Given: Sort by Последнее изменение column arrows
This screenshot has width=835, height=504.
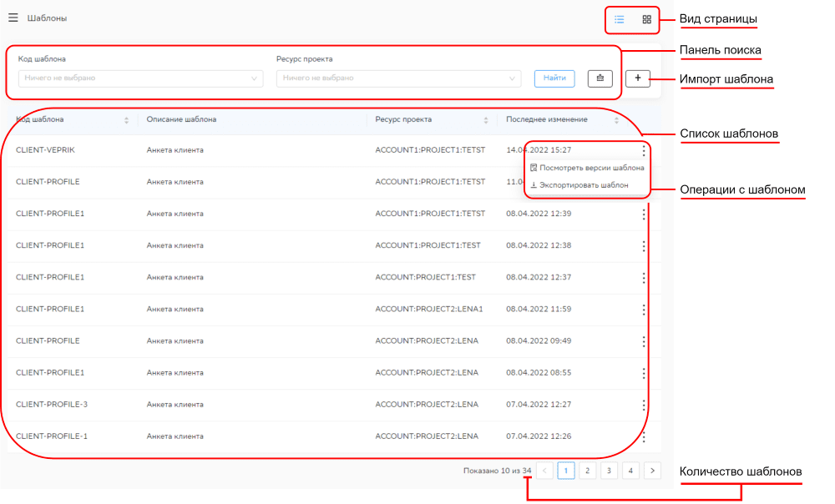Looking at the screenshot, I should (x=616, y=120).
